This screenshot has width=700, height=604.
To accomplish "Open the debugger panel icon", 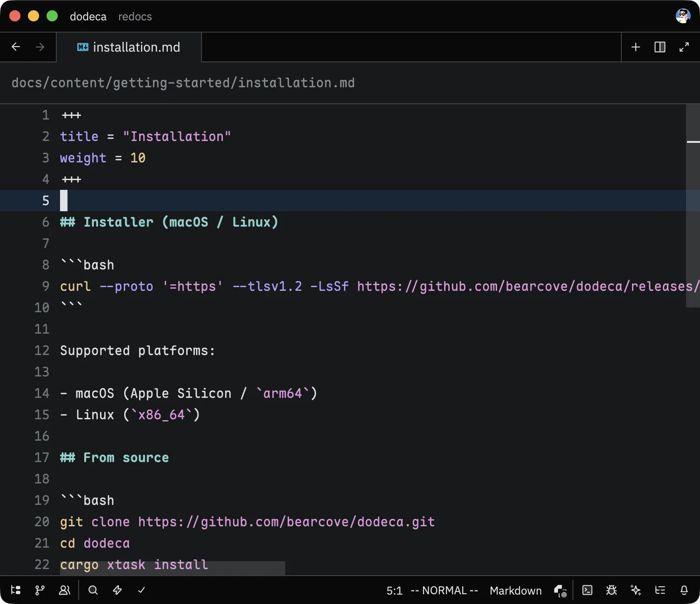I will click(611, 590).
